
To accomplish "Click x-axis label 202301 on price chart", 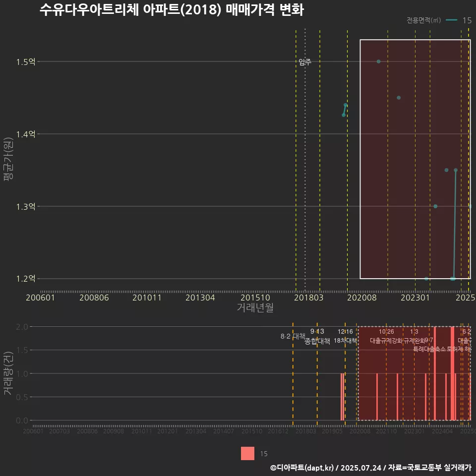I will [416, 297].
